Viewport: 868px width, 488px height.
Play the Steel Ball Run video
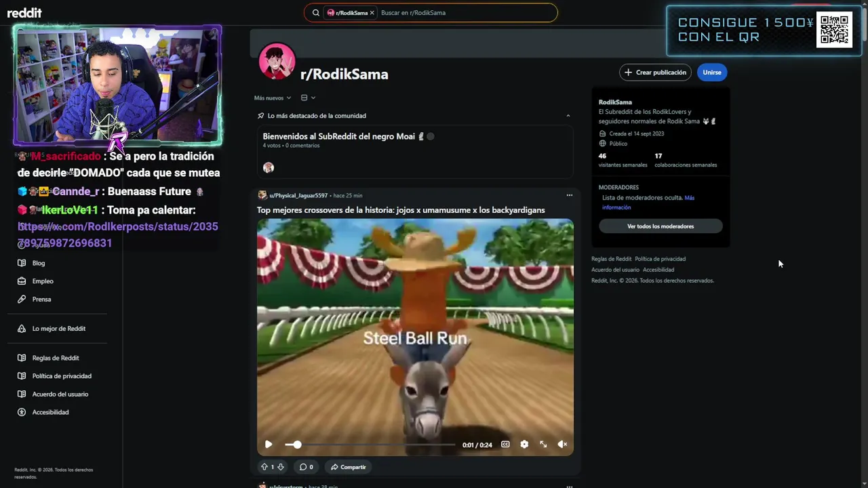[x=269, y=445]
